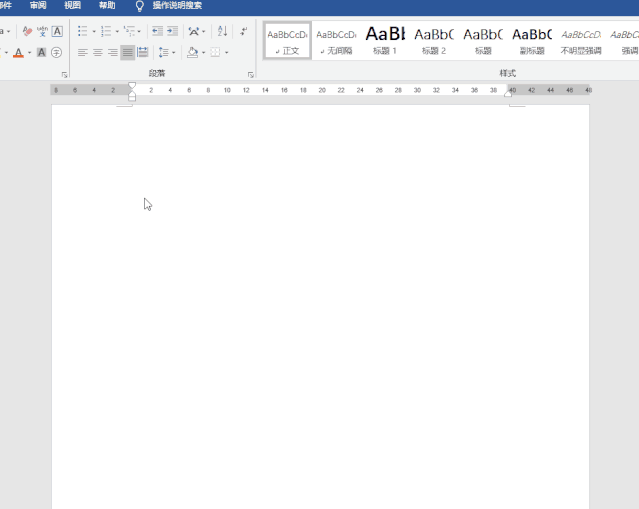Apply the 副标题 subtitle style
This screenshot has width=639, height=509.
point(532,41)
